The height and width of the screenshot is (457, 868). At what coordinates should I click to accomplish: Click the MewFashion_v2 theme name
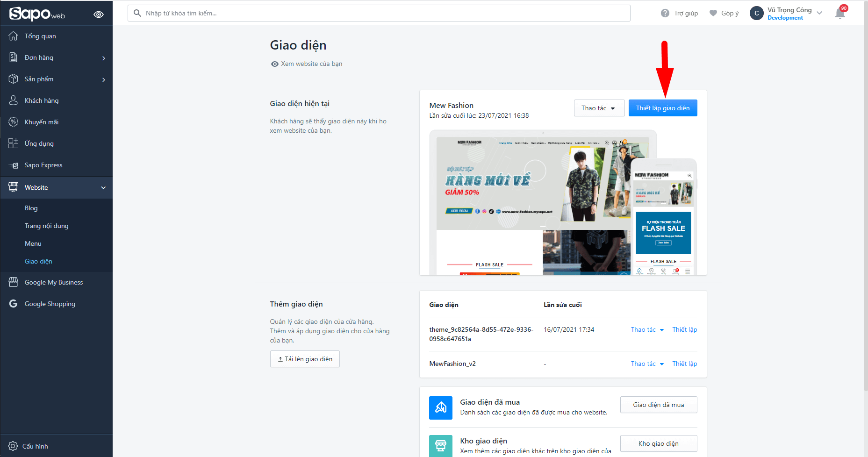(x=452, y=364)
